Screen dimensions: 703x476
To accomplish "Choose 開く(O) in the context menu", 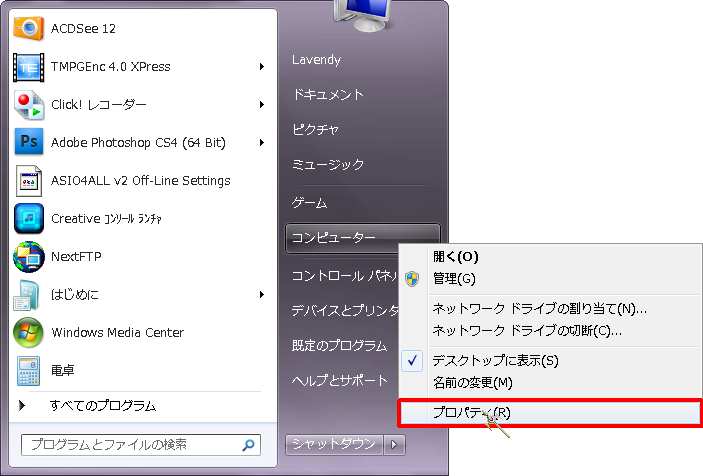I will (456, 256).
